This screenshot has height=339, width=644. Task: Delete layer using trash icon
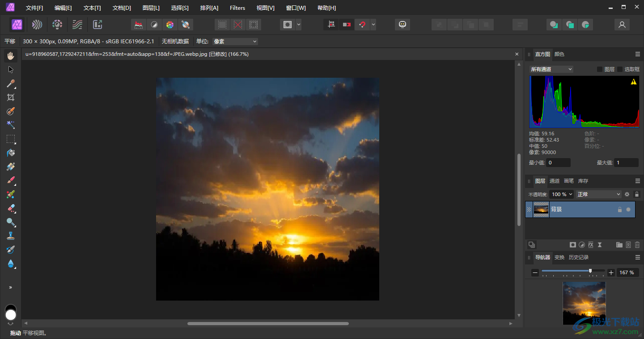coord(637,245)
